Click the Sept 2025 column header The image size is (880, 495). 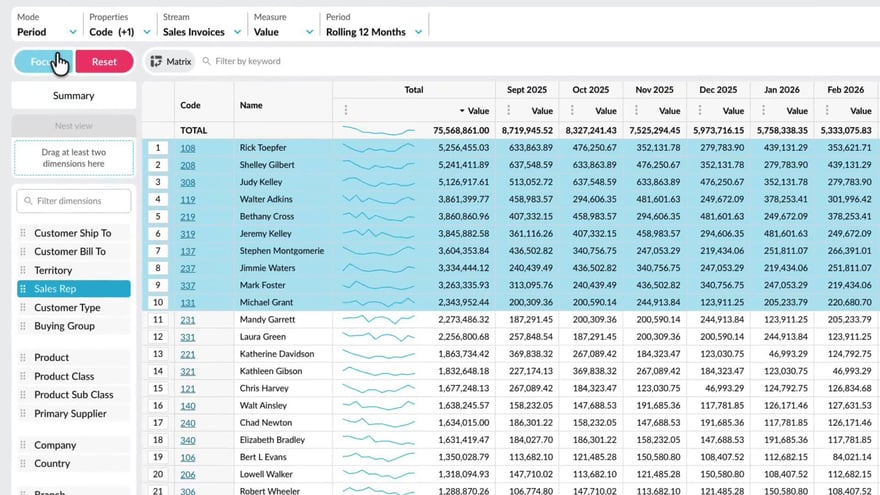[526, 90]
